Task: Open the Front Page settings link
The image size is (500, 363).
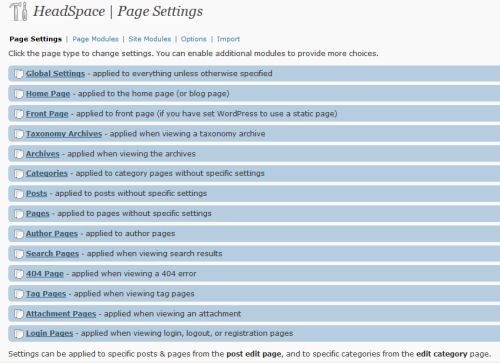Action: point(47,114)
